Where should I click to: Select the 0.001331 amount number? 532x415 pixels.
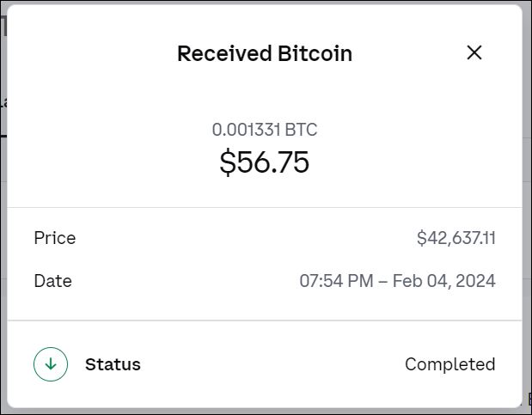(248, 130)
